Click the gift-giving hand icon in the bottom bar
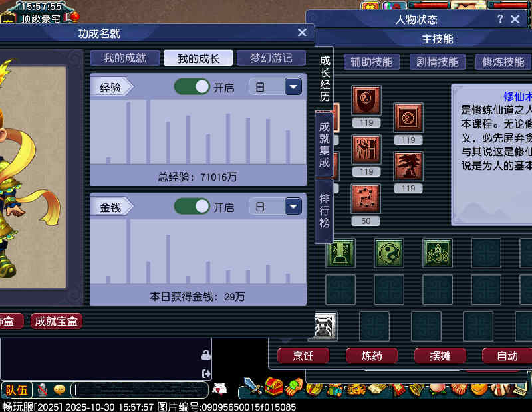 [294, 387]
